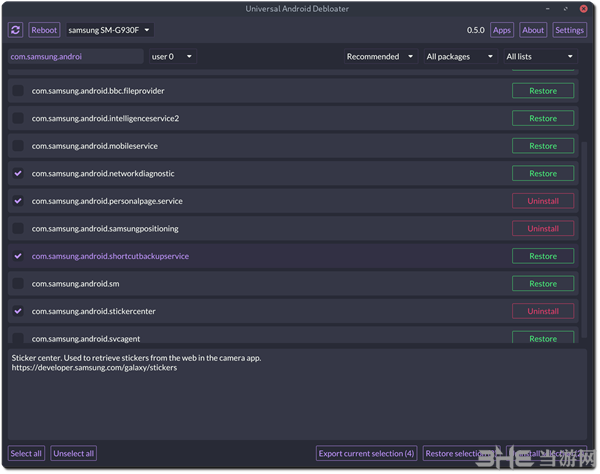Close the Universal Android Debloater window
600x474 pixels.
584,8
